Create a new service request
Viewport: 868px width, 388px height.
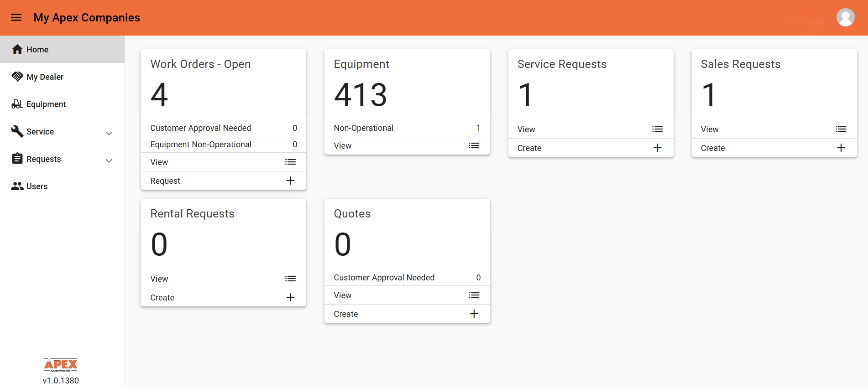591,148
